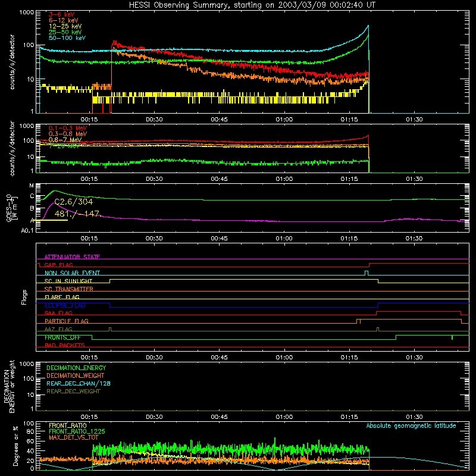Screen dimensions: 476x476
Task: Click the 481./-147 position annotation
Action: (77, 214)
